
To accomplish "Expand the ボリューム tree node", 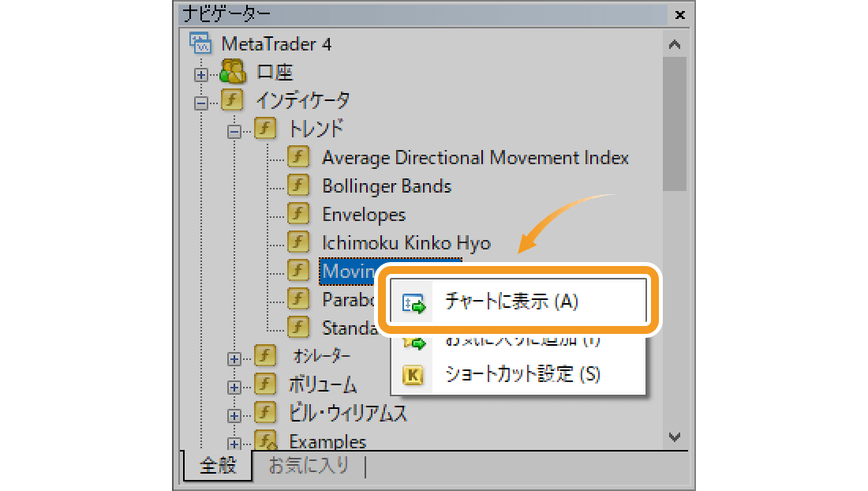I will tap(234, 387).
